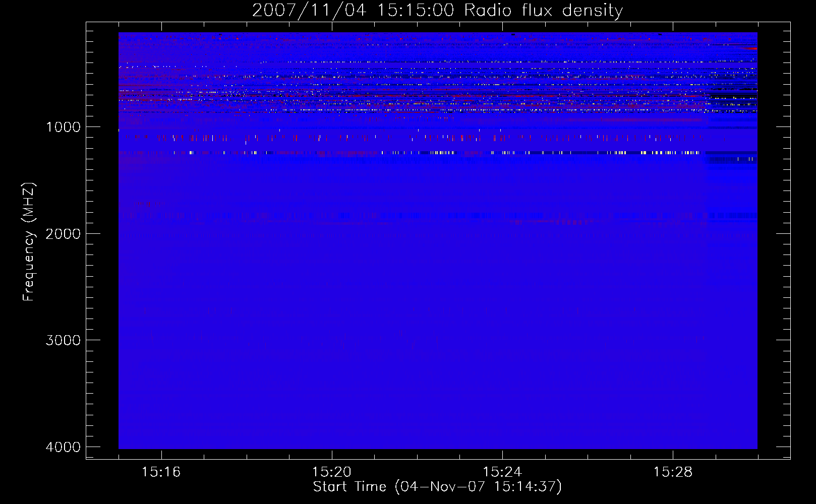Viewport: 816px width, 504px height.
Task: Click the 2000 frequency tick label
Action: [63, 234]
